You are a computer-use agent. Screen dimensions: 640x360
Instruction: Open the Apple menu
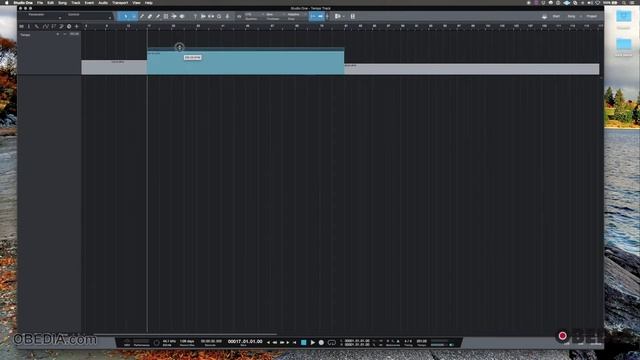pos(7,2)
